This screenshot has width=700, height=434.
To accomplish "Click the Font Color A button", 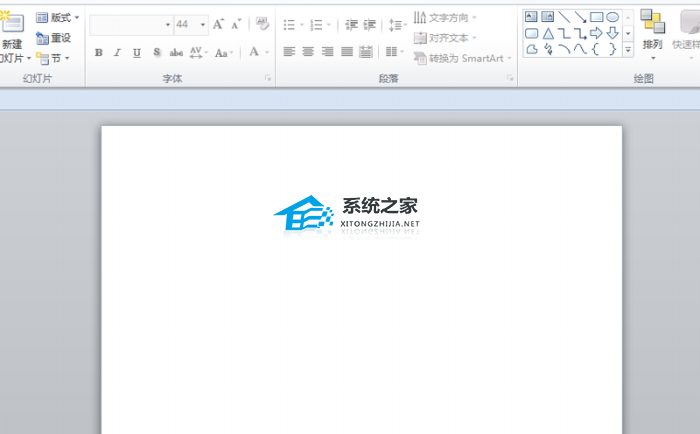I will click(x=254, y=52).
